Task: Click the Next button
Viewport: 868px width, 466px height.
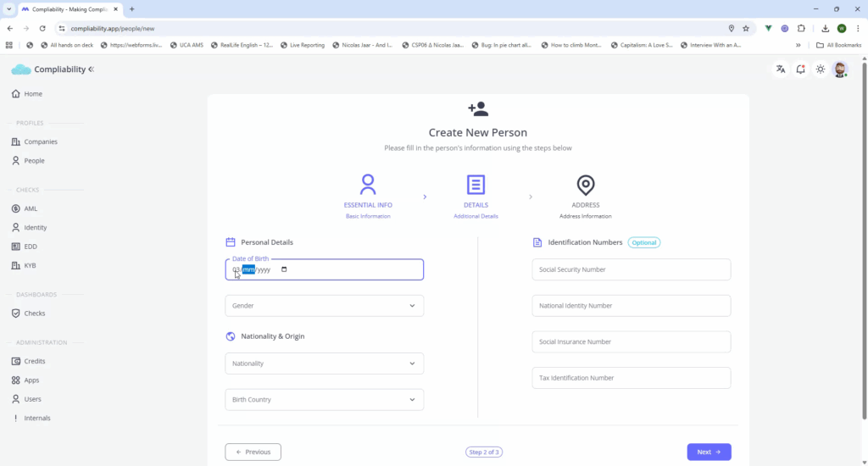Action: pos(708,452)
